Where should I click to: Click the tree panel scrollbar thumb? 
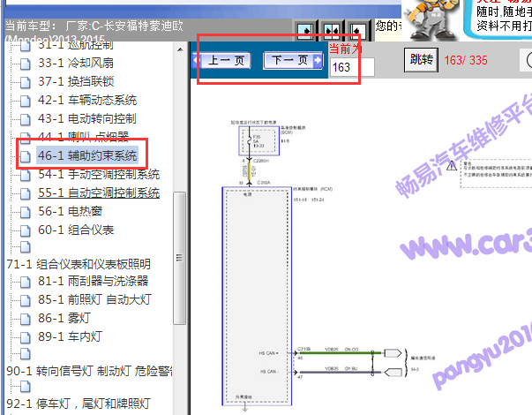pos(179,259)
